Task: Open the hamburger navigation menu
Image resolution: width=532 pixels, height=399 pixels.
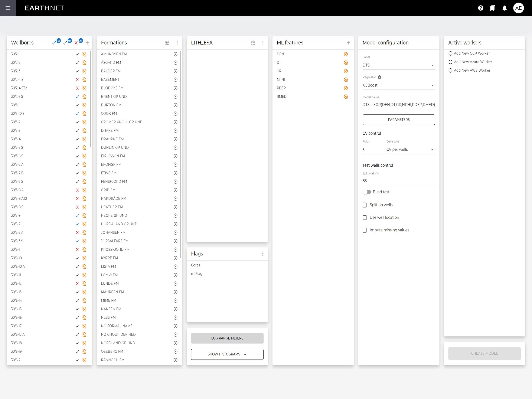Action: pos(8,8)
